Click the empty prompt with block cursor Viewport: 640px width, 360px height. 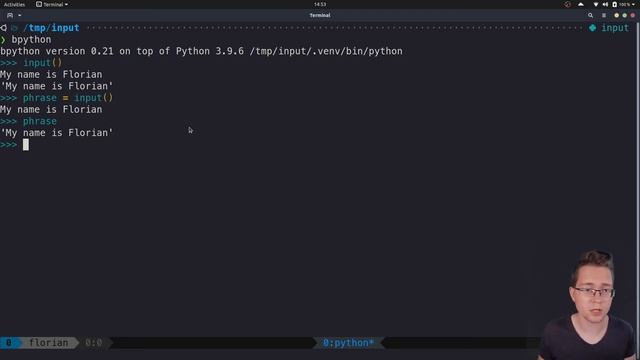point(15,144)
